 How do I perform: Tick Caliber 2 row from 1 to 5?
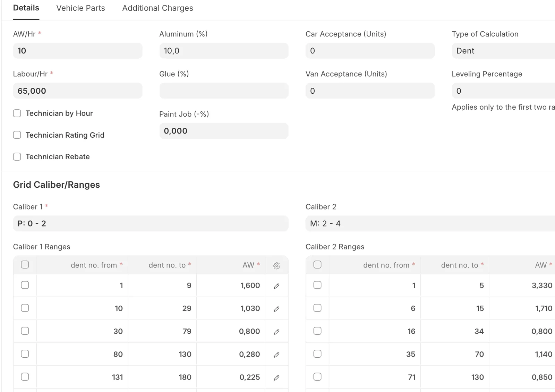coord(317,285)
